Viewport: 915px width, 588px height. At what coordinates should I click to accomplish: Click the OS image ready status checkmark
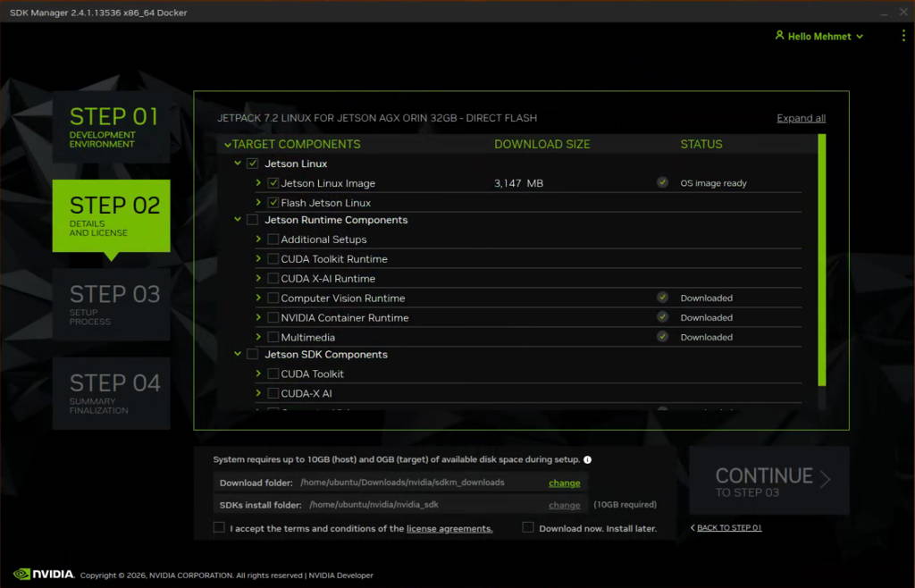coord(662,182)
